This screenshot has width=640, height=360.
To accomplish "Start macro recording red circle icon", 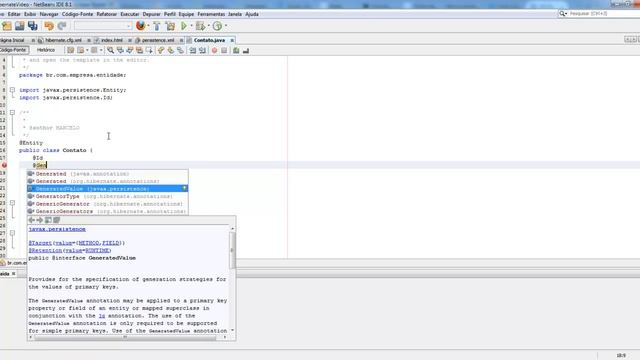I will [214, 50].
